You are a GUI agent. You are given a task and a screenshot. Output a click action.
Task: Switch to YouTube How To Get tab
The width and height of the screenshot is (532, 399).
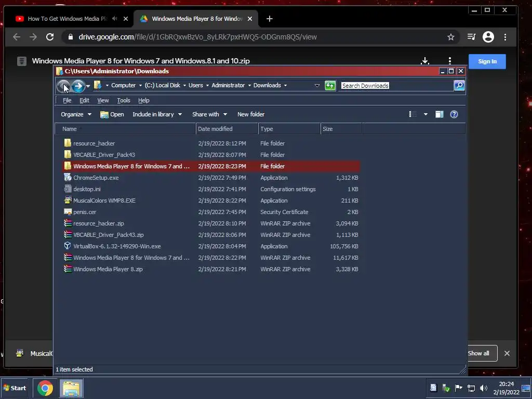tap(68, 19)
